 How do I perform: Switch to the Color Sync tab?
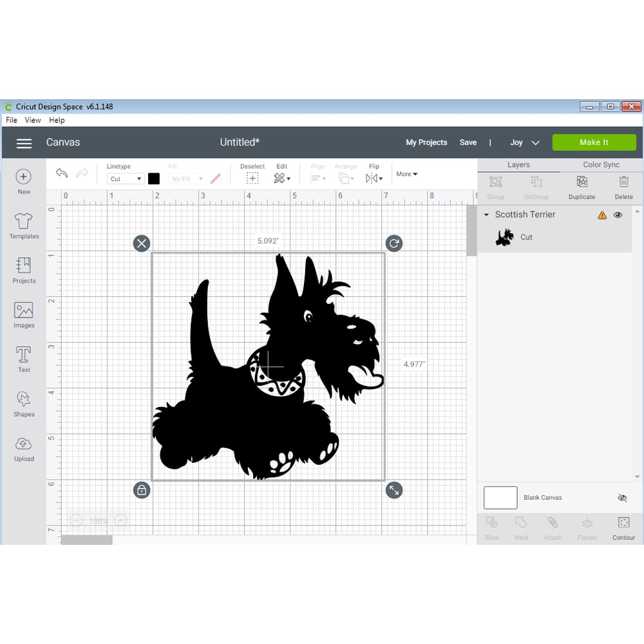click(x=600, y=164)
